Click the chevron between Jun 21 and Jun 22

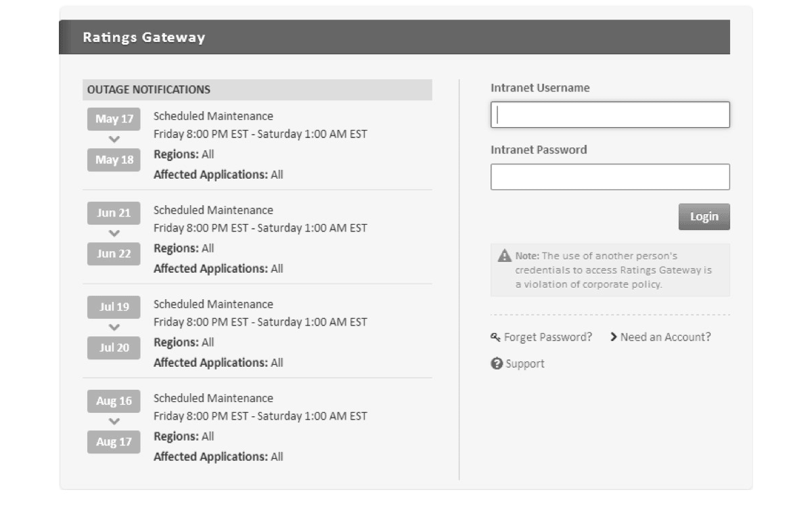114,233
